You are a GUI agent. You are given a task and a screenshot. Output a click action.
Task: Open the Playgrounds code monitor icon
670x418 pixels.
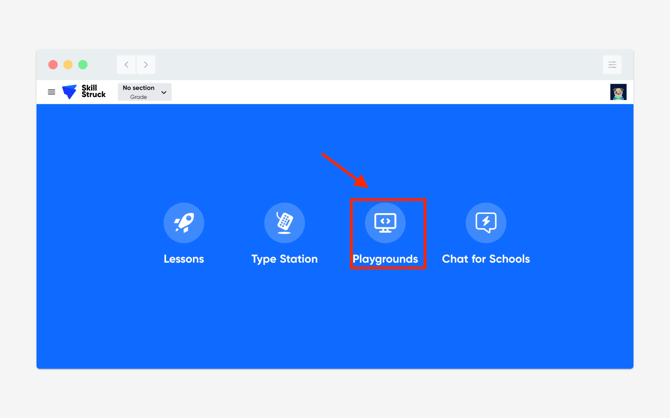pyautogui.click(x=385, y=222)
